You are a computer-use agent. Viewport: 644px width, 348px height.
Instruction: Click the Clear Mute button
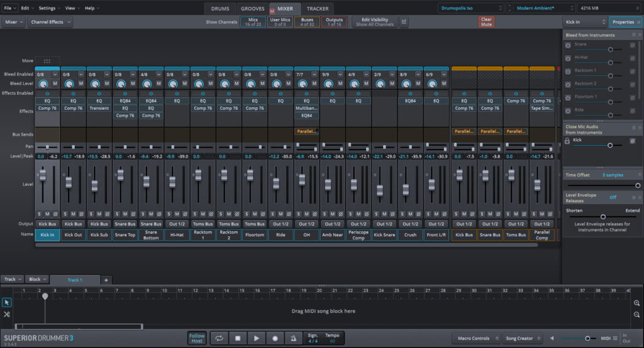pyautogui.click(x=486, y=22)
